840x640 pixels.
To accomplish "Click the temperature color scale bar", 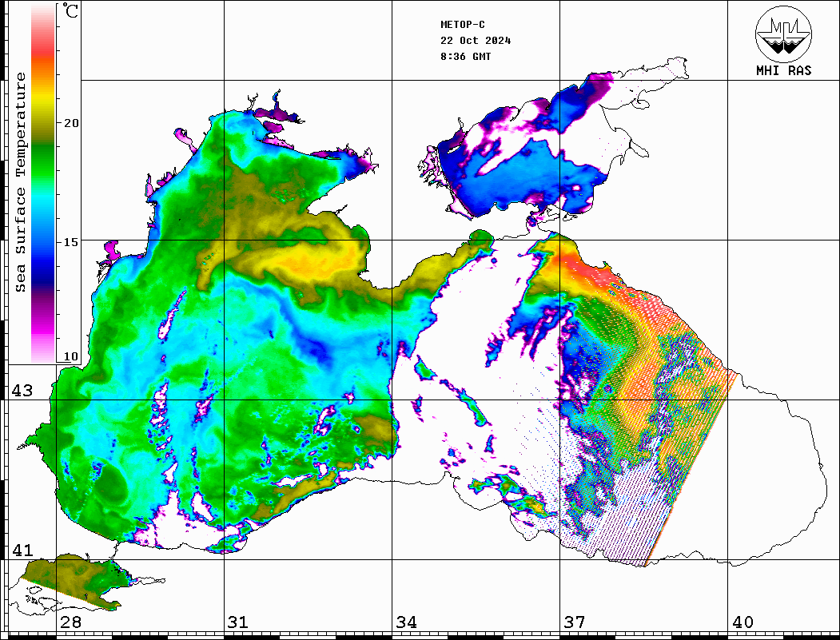I will coord(43,184).
